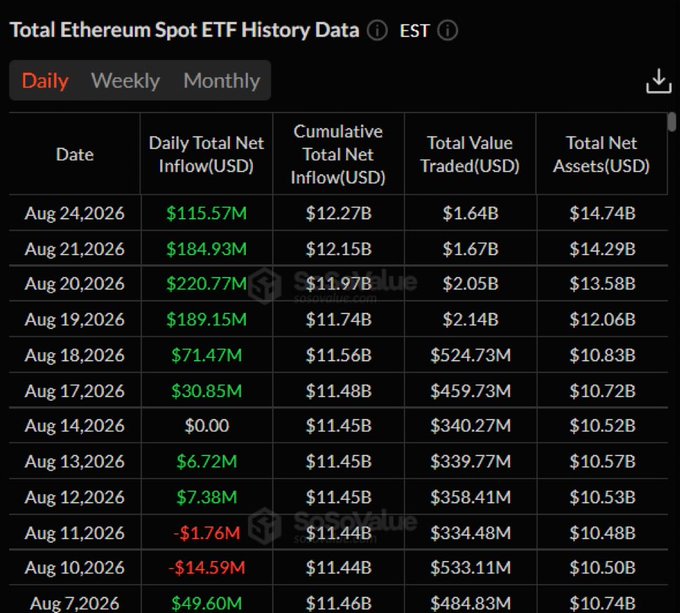Select the $2.14B value traded cell

[471, 320]
